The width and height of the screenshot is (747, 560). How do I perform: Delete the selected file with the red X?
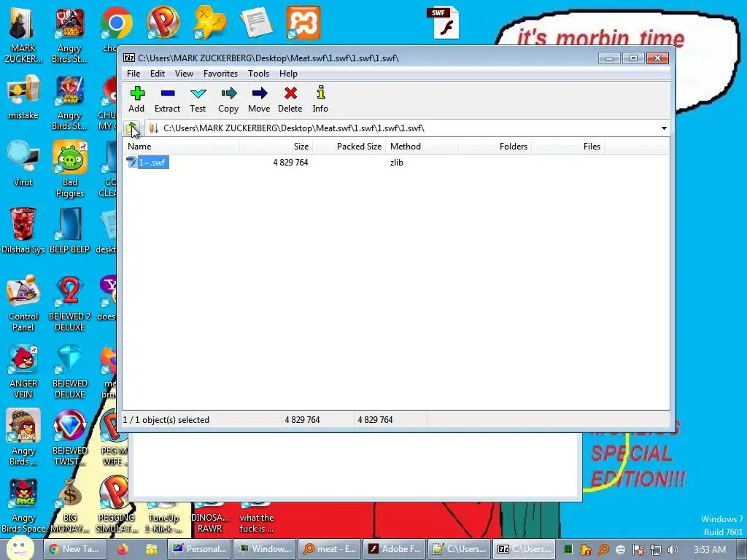(x=290, y=99)
